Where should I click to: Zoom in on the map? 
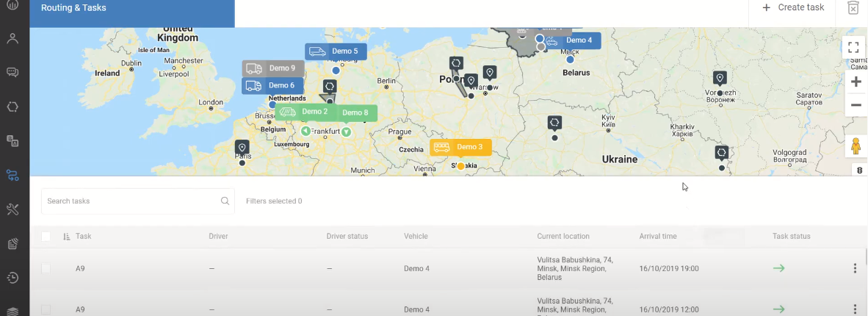[x=856, y=82]
